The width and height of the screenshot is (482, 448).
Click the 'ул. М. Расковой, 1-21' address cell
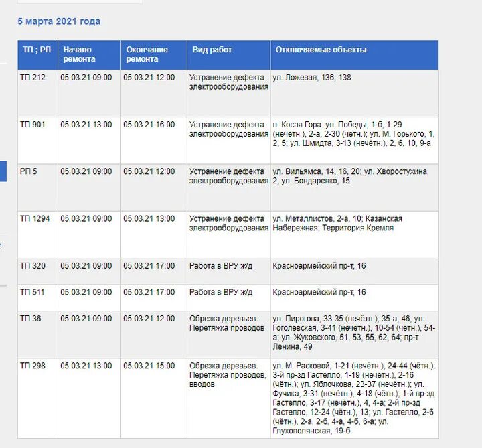tap(354, 398)
